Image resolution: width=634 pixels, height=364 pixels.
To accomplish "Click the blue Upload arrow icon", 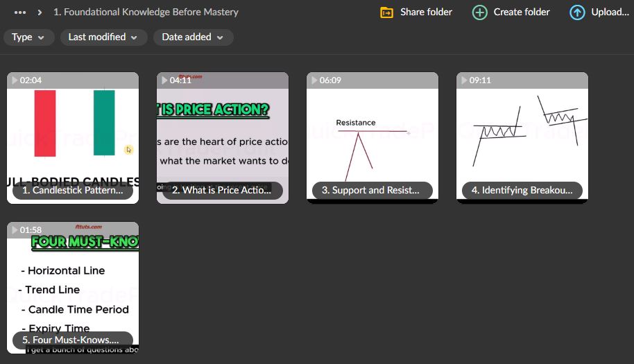I will [x=577, y=12].
